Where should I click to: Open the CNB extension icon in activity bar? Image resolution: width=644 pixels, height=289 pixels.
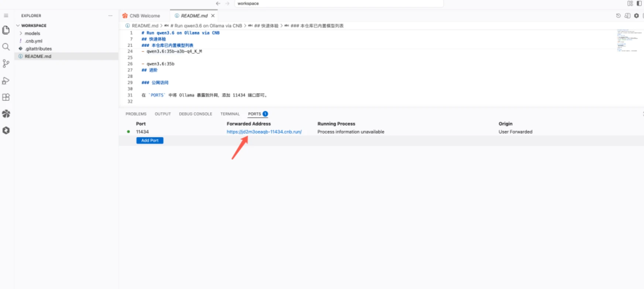pyautogui.click(x=6, y=114)
